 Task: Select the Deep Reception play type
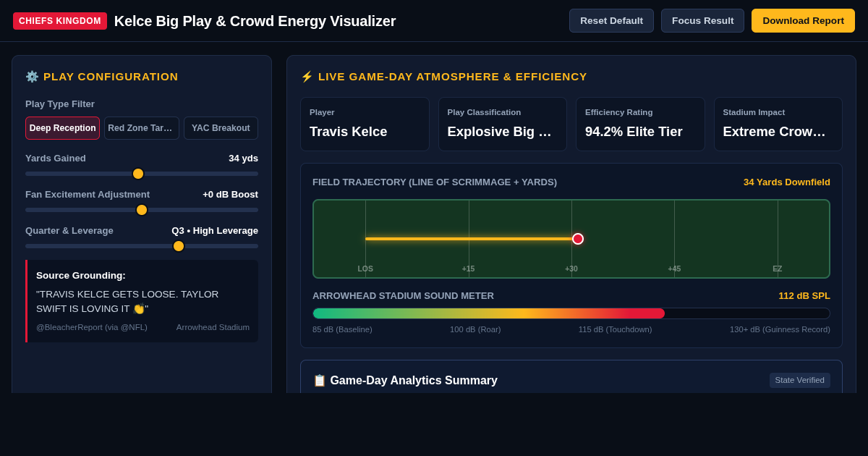click(62, 128)
